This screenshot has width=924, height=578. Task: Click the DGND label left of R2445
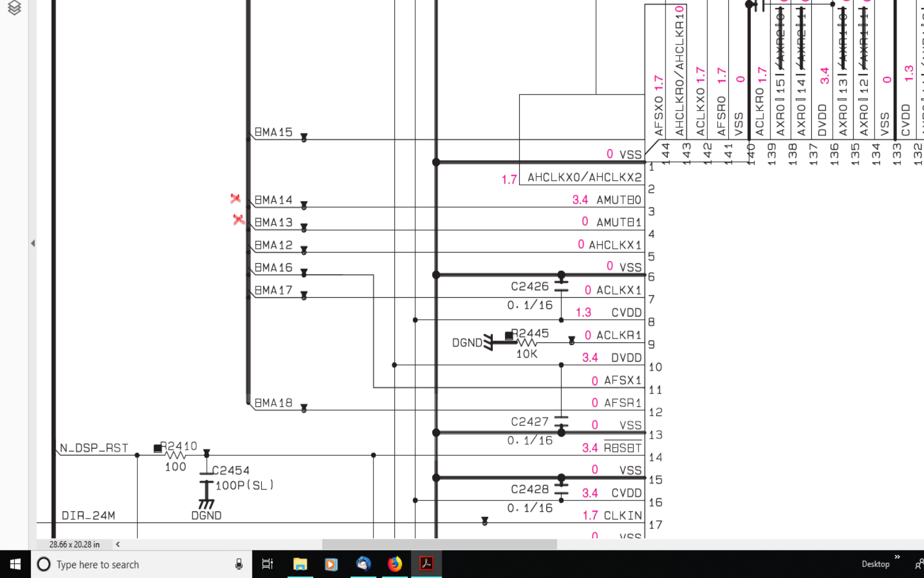467,343
